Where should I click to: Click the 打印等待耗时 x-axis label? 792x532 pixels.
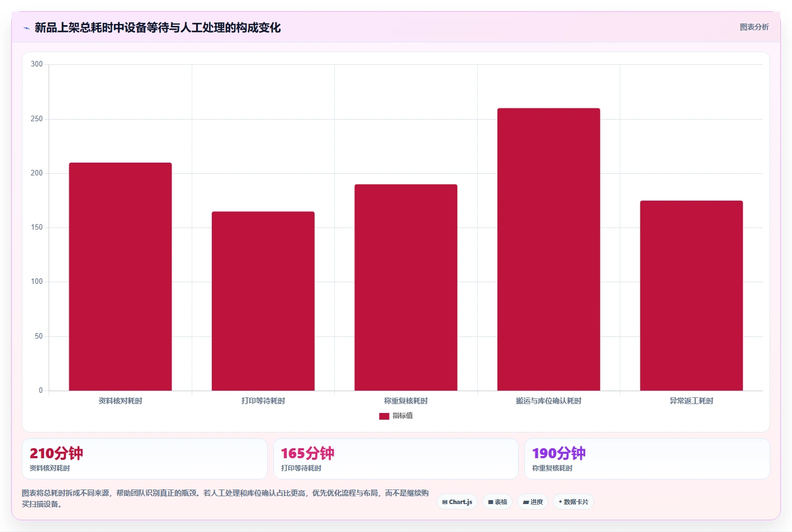263,401
